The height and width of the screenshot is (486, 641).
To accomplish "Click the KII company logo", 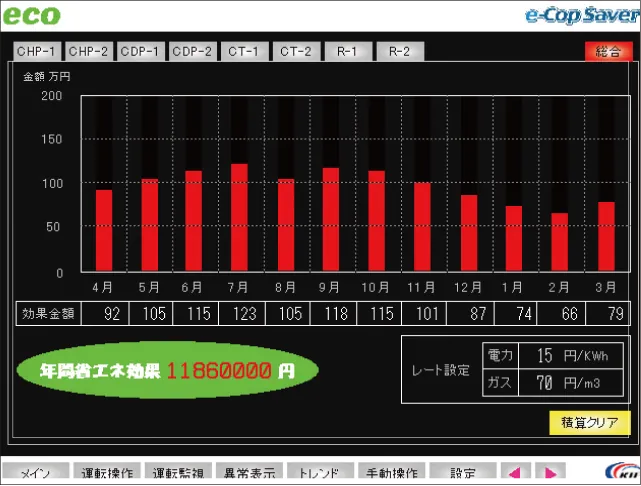I will tap(623, 471).
